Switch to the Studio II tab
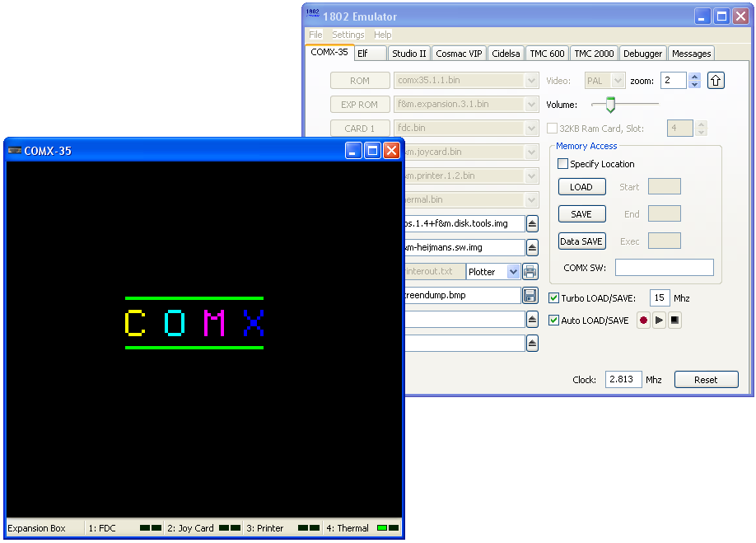Image resolution: width=756 pixels, height=543 pixels. click(x=409, y=54)
